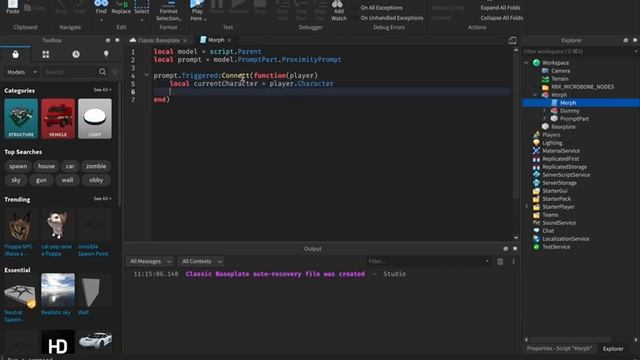640x360 pixels.
Task: Select Baseplate in Explorer
Action: [x=563, y=127]
